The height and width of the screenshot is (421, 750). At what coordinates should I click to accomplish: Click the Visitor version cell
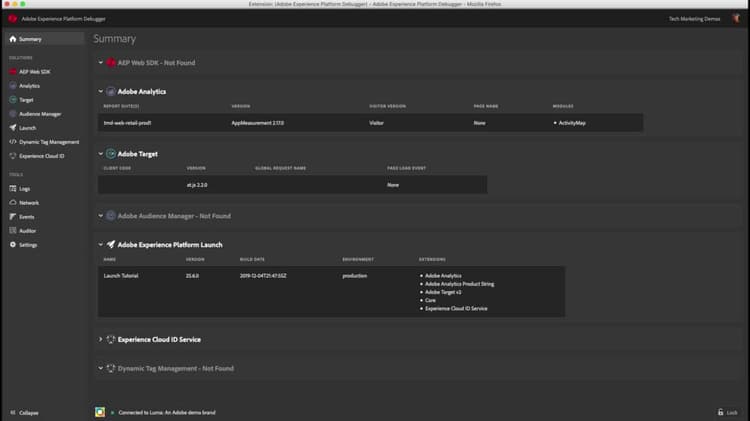pyautogui.click(x=376, y=123)
